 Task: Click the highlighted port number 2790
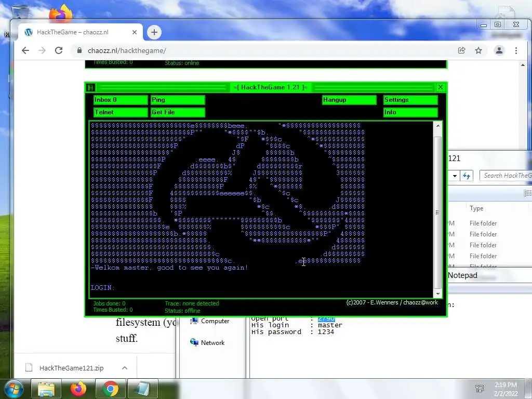(x=326, y=318)
